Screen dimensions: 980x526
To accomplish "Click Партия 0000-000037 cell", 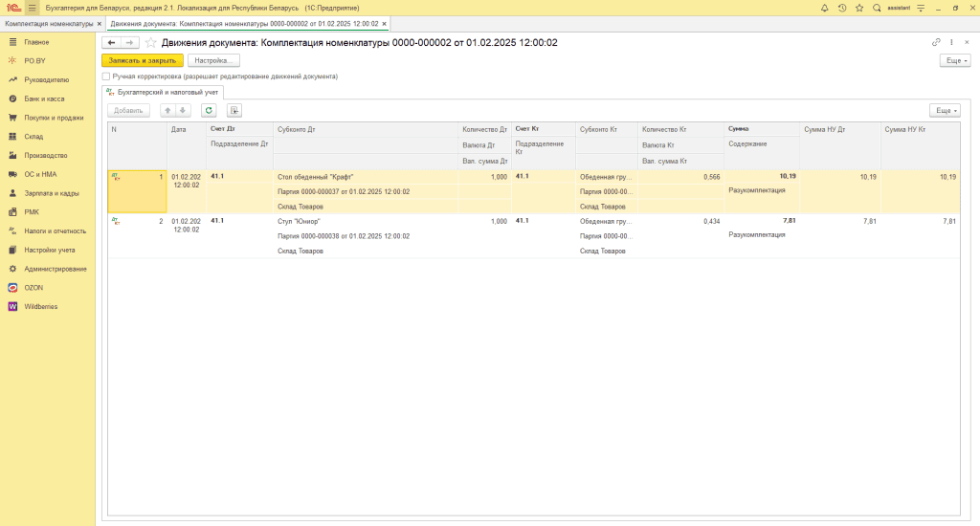I will pyautogui.click(x=366, y=192).
